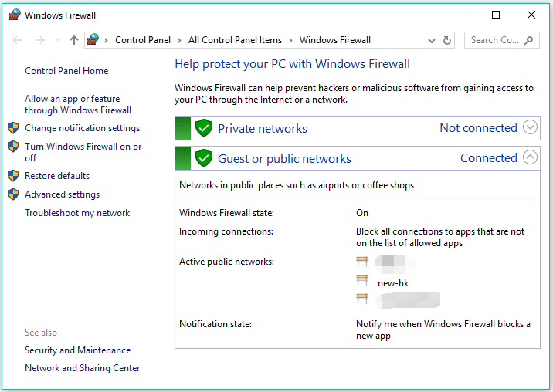Click the Guest or public networks heading
553x392 pixels.
click(x=284, y=159)
